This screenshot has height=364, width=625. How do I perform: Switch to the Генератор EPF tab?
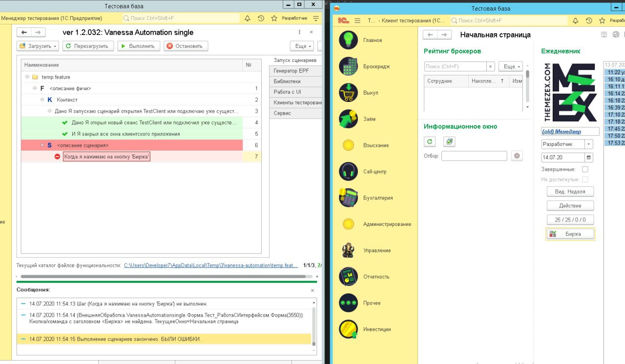coord(291,71)
